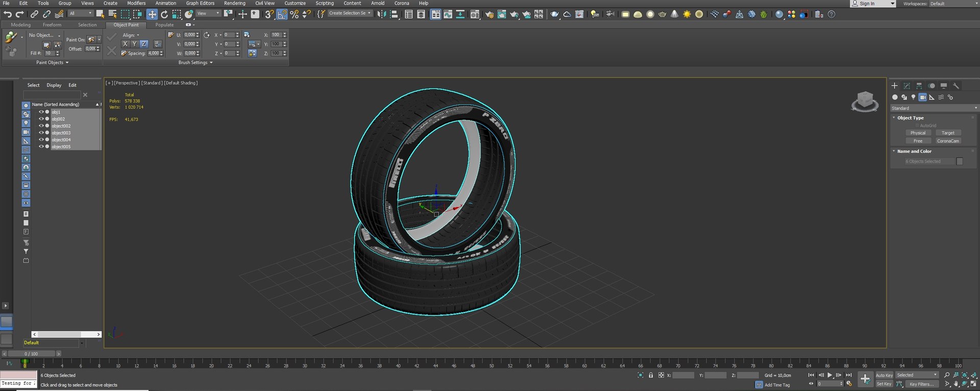Click the Physical camera button
Image resolution: width=980 pixels, height=391 pixels.
pyautogui.click(x=918, y=133)
